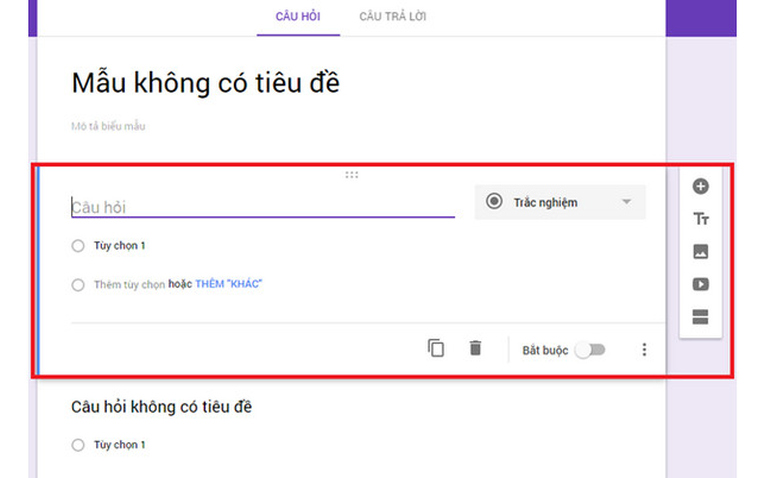765x478 pixels.
Task: Open the three-dot more options menu
Action: click(x=644, y=349)
